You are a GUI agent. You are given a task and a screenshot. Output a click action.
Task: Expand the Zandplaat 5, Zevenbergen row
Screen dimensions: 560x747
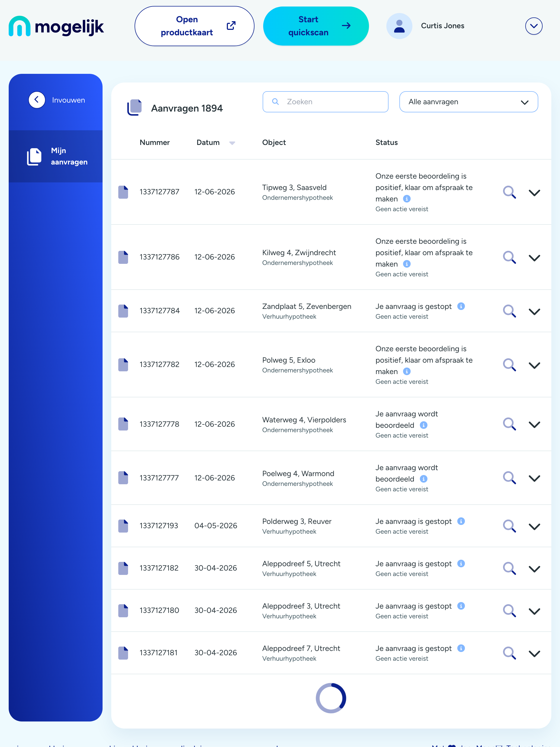[534, 311]
